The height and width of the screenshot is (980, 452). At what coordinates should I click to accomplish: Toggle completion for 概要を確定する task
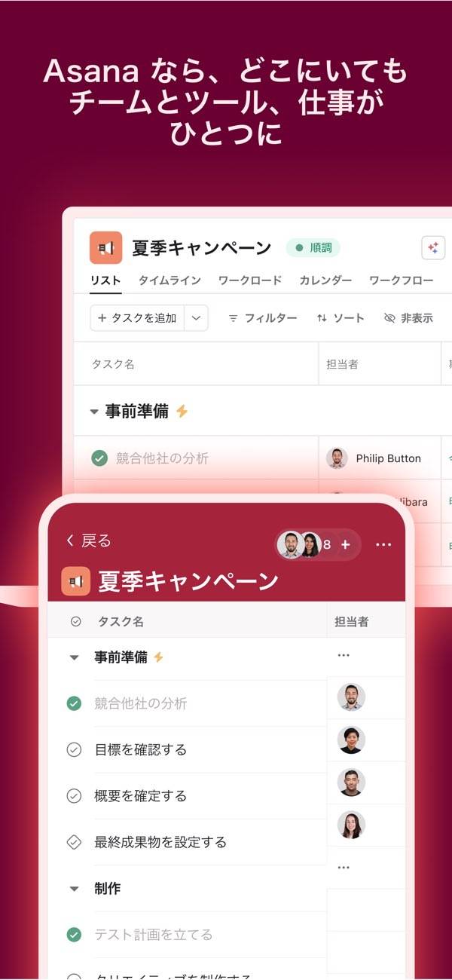(x=74, y=795)
